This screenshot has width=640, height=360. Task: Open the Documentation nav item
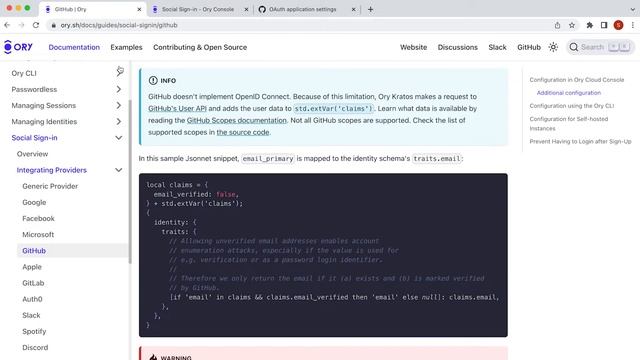coord(74,47)
